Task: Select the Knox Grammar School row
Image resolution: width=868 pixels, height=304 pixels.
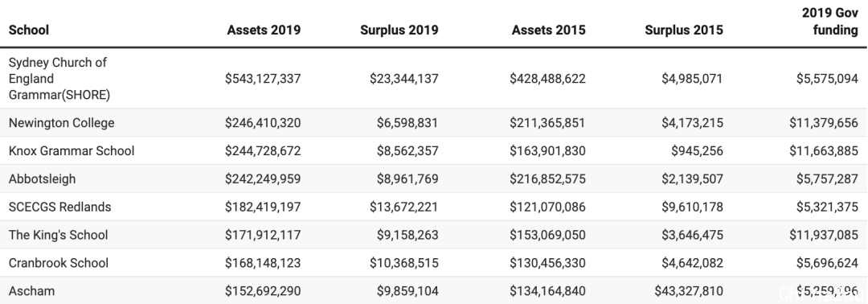Action: pos(434,150)
